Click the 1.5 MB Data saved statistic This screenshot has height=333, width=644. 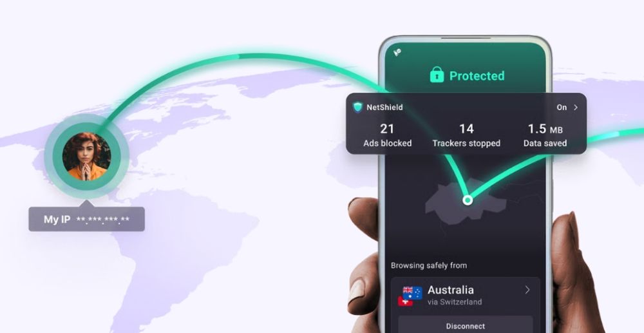[x=545, y=135]
